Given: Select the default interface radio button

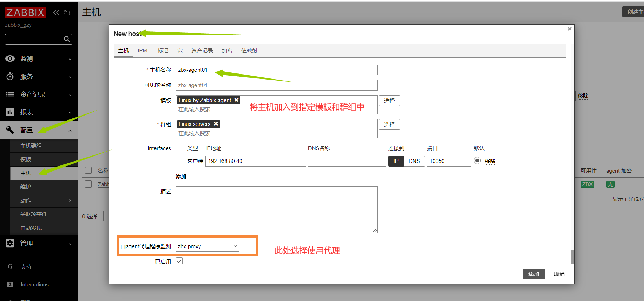Looking at the screenshot, I should 477,161.
